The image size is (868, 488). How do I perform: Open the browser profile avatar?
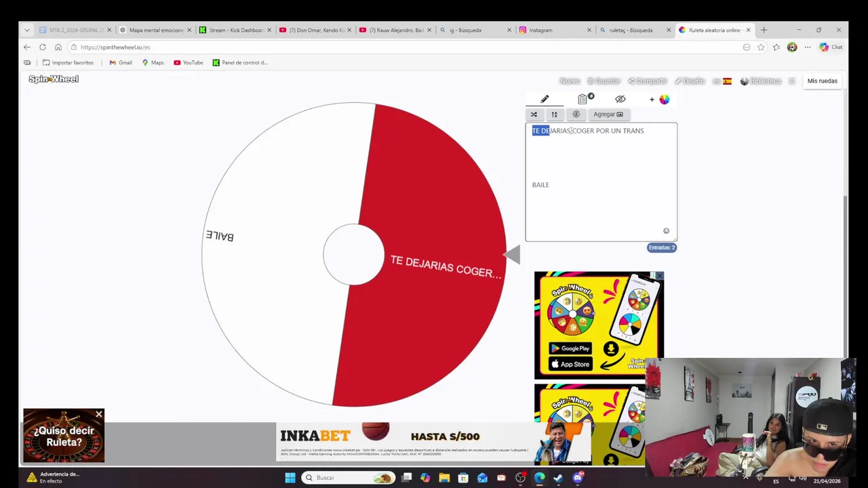(x=792, y=47)
